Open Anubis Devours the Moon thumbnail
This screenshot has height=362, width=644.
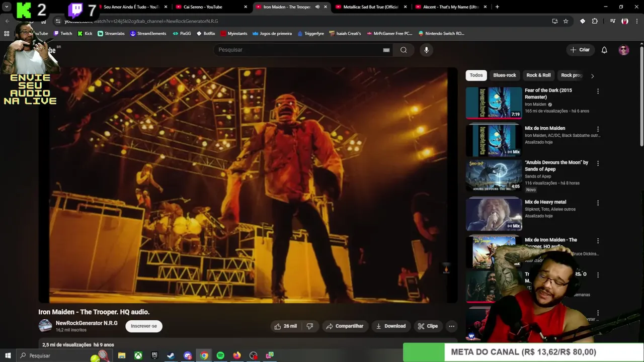494,175
